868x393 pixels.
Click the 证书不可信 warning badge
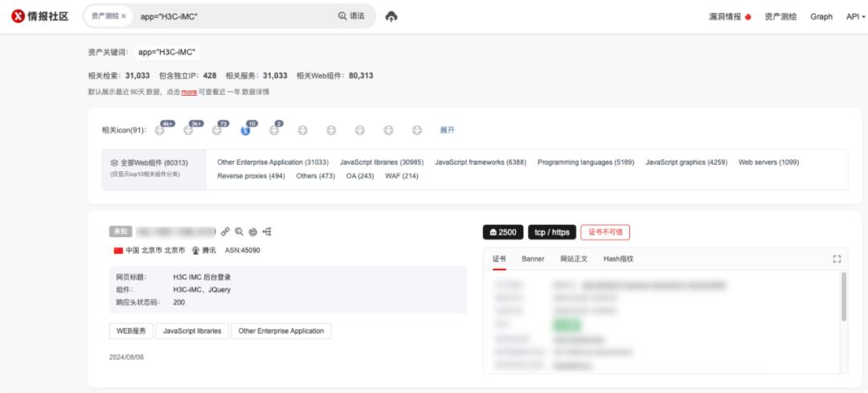pos(605,232)
